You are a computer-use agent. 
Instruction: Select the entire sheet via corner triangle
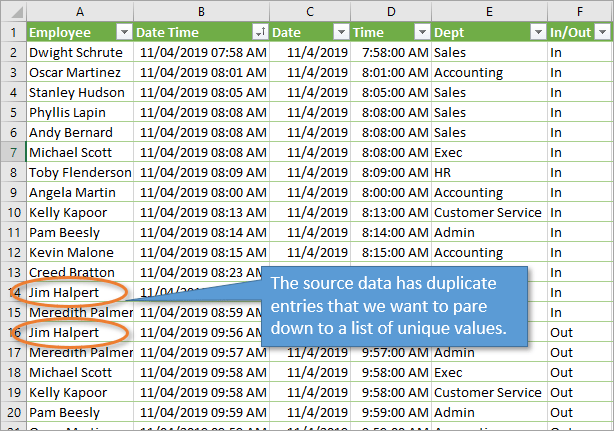point(13,10)
